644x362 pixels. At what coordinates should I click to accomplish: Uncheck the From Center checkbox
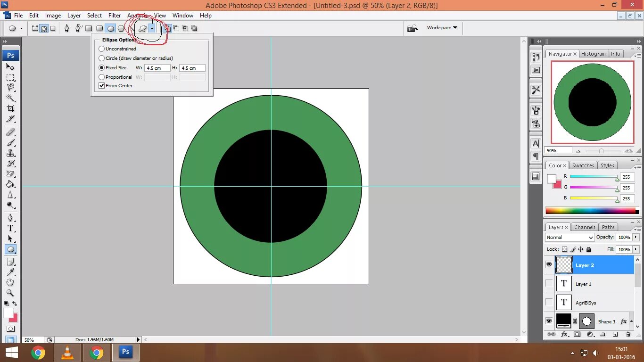[x=101, y=85]
